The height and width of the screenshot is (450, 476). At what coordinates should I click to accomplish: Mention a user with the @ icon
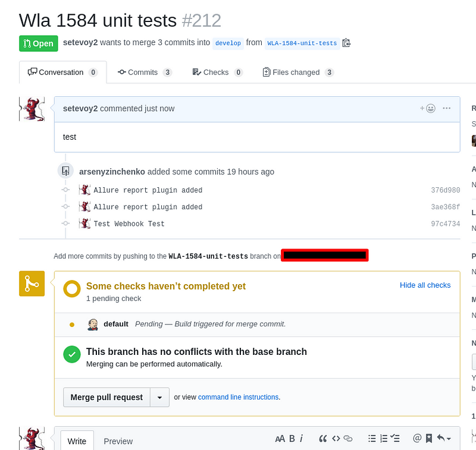coord(417,439)
